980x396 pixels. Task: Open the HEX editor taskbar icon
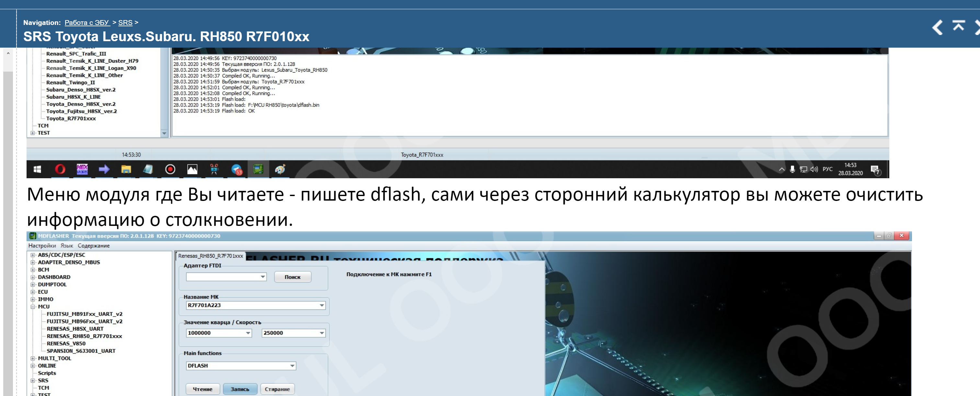coord(82,169)
